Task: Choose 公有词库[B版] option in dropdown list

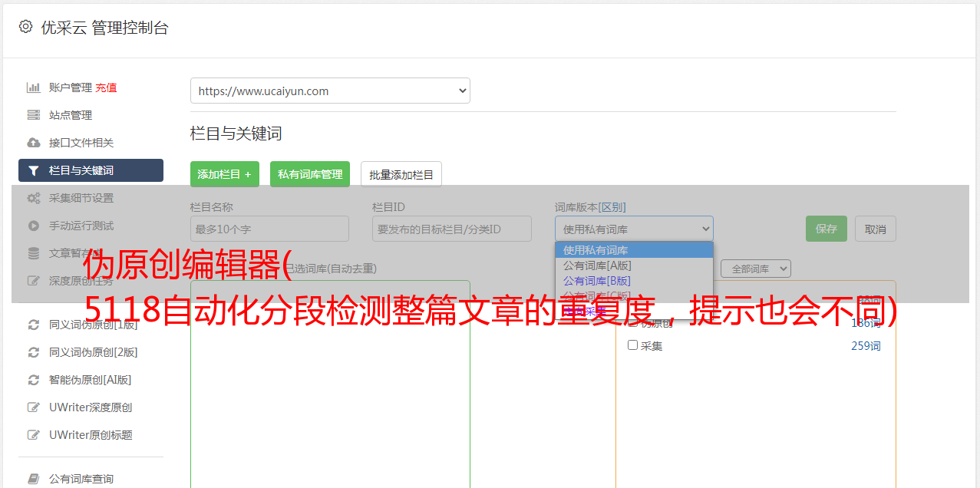Action: coord(634,281)
